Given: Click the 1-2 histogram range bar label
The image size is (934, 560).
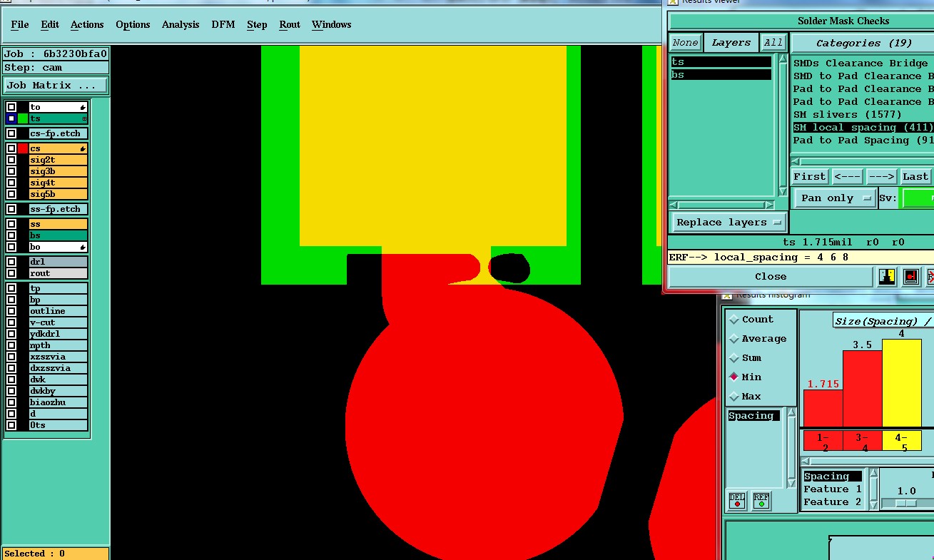Looking at the screenshot, I should (x=823, y=442).
